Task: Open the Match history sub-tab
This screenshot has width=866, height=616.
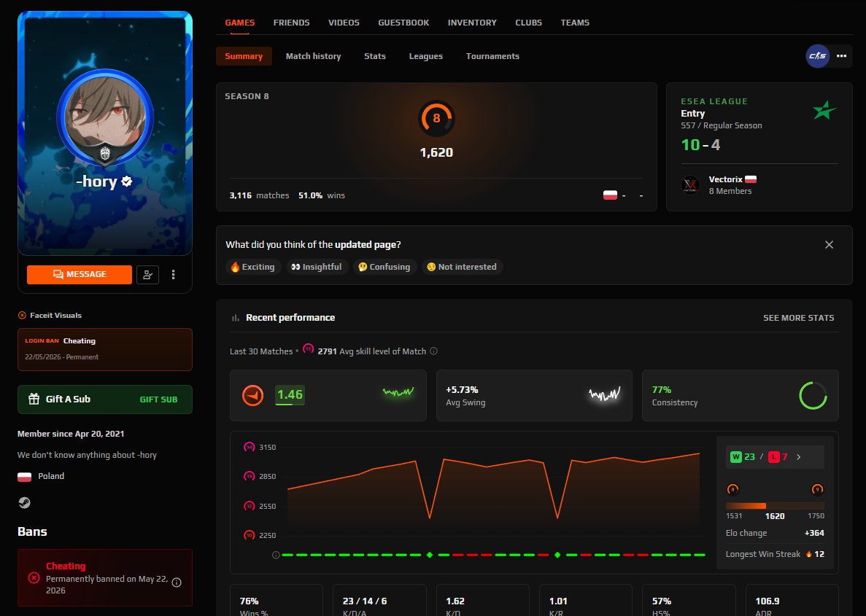Action: pos(313,56)
